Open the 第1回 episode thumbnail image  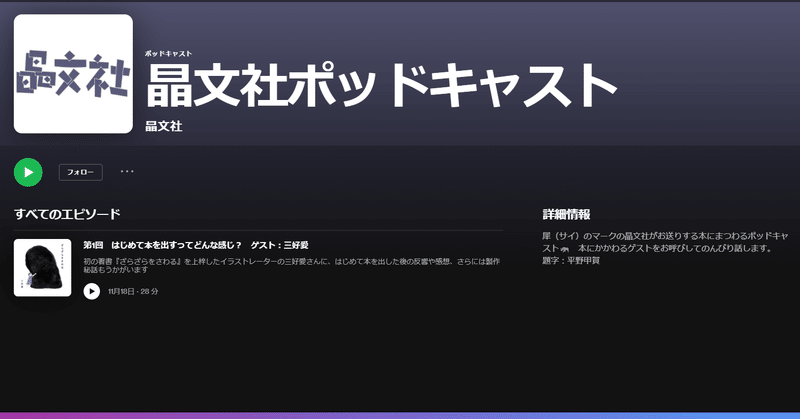pyautogui.click(x=42, y=267)
